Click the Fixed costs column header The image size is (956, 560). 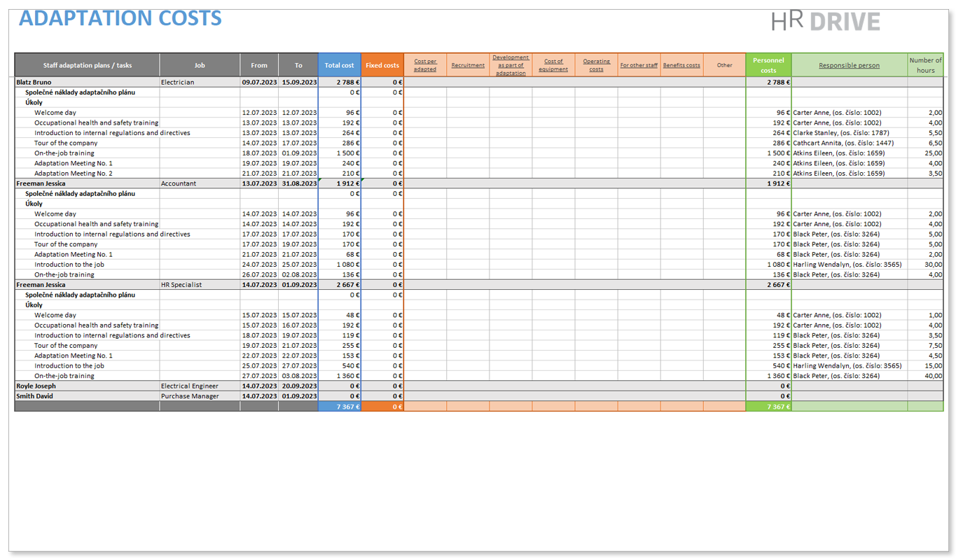pyautogui.click(x=382, y=64)
